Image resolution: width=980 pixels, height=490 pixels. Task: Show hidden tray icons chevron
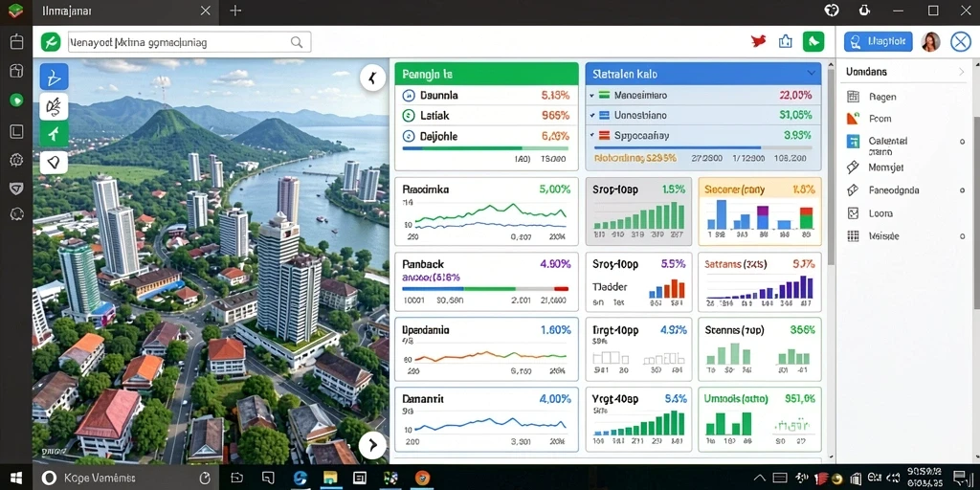coord(760,479)
